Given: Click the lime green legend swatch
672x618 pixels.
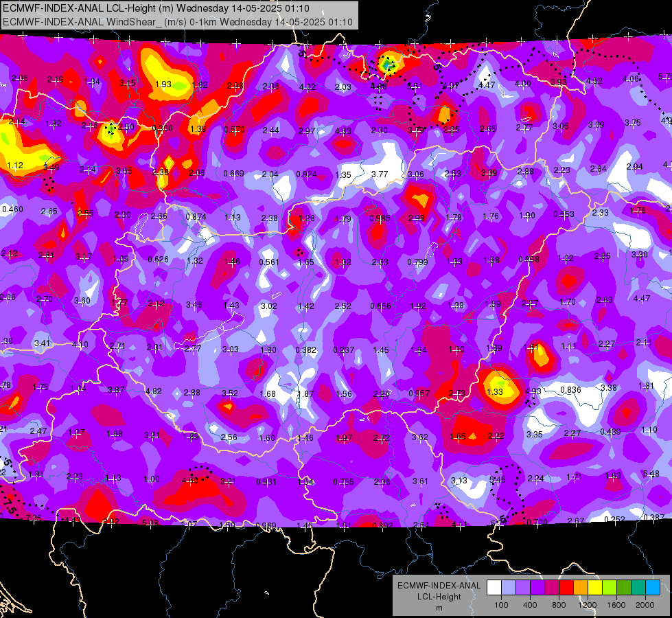Looking at the screenshot, I should [x=610, y=587].
